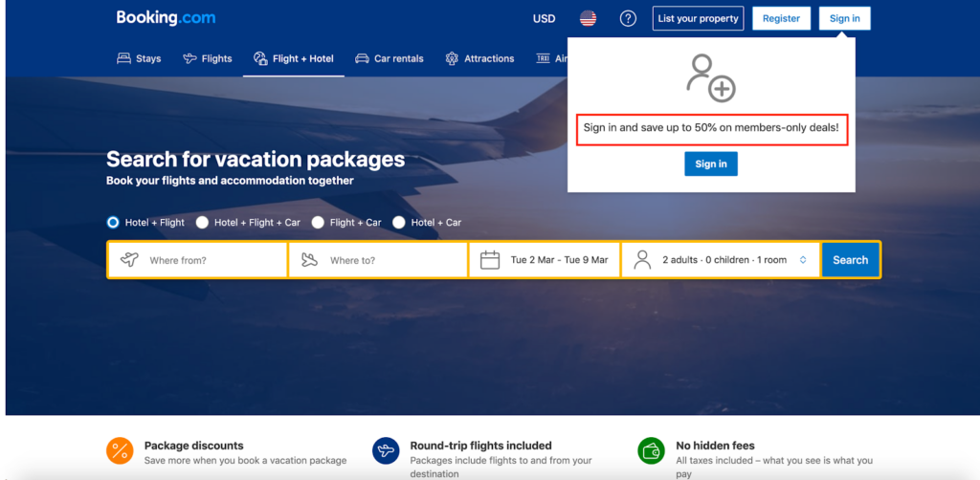This screenshot has width=980, height=480.
Task: Click the package discounts percent icon
Action: (120, 450)
